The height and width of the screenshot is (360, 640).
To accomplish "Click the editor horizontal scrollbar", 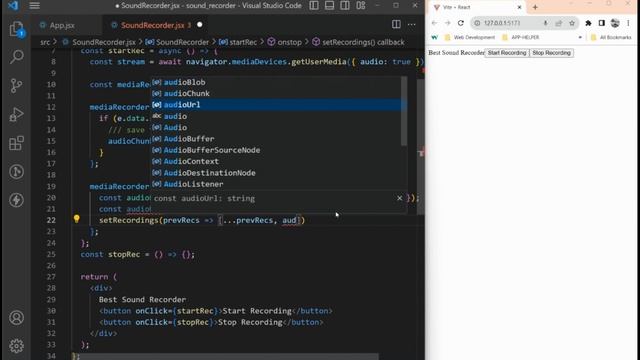I will click(x=229, y=357).
